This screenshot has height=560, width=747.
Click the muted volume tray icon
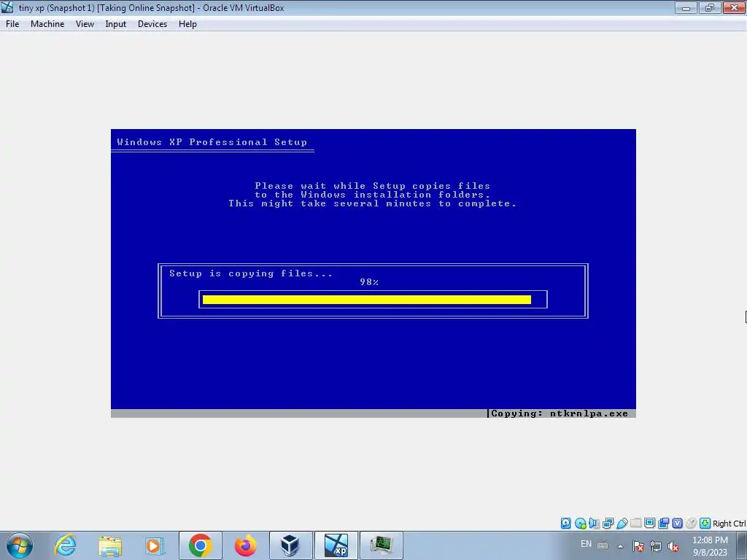(x=673, y=546)
